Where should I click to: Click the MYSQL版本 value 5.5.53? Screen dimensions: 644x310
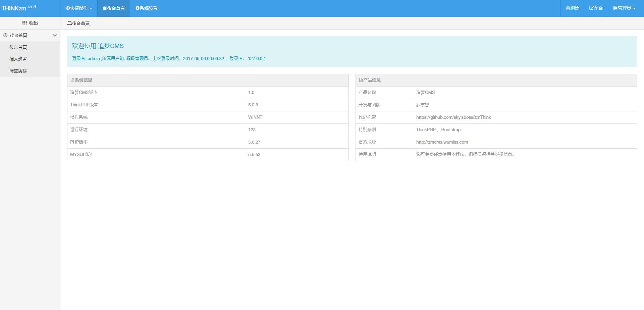254,154
